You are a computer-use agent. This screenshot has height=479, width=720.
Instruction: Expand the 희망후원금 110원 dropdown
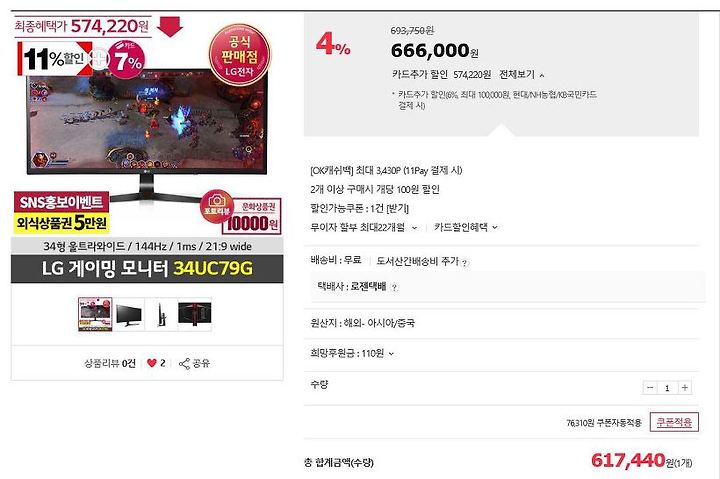pos(352,353)
